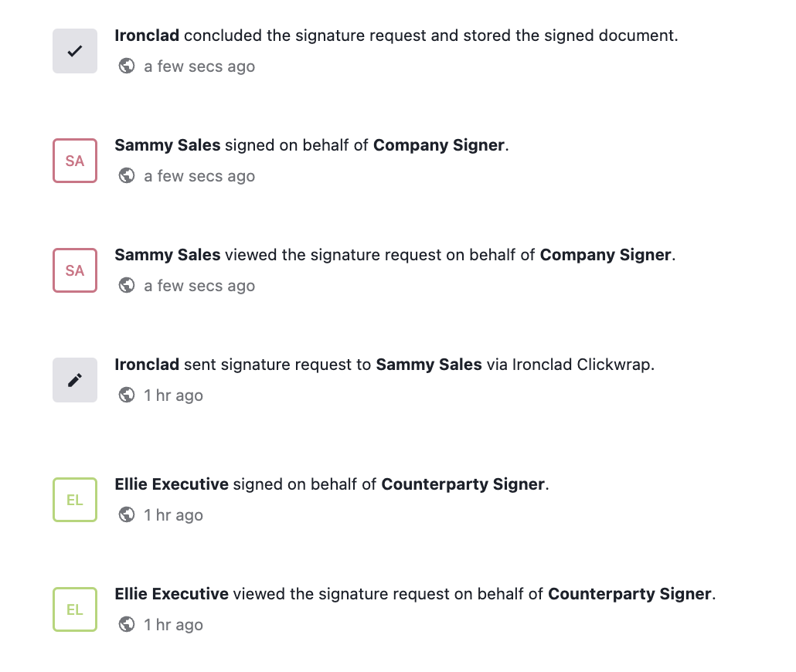Click the pencil icon beside sent signature request
This screenshot has height=672, width=796.
coord(75,380)
